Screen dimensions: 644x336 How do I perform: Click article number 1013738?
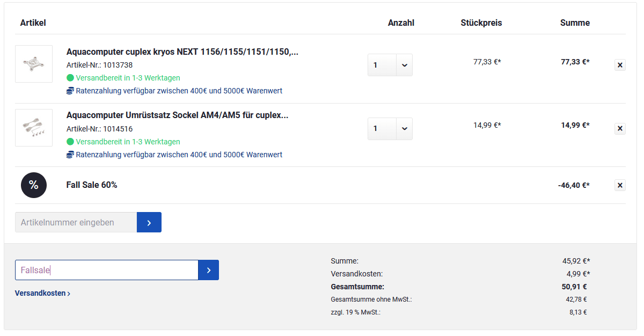[x=118, y=65]
